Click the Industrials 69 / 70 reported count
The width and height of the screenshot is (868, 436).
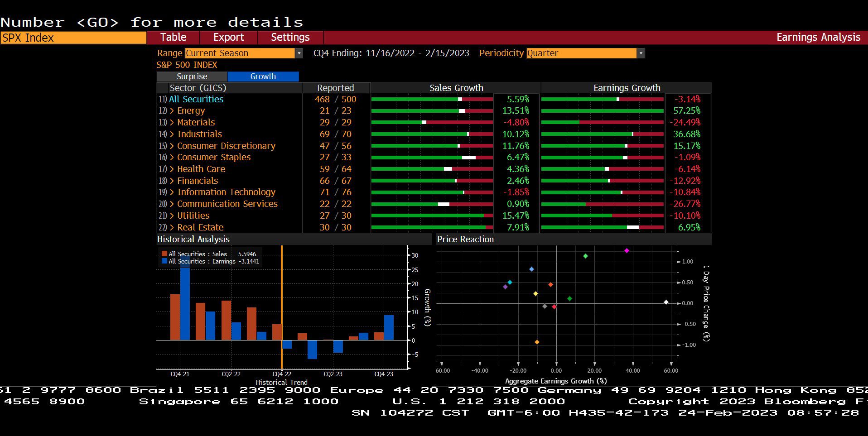336,134
